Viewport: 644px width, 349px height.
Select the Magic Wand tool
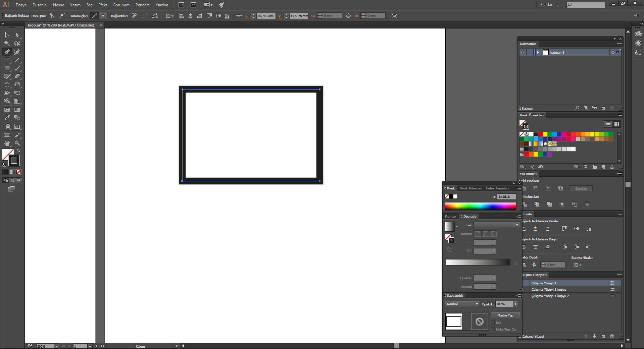[7, 43]
